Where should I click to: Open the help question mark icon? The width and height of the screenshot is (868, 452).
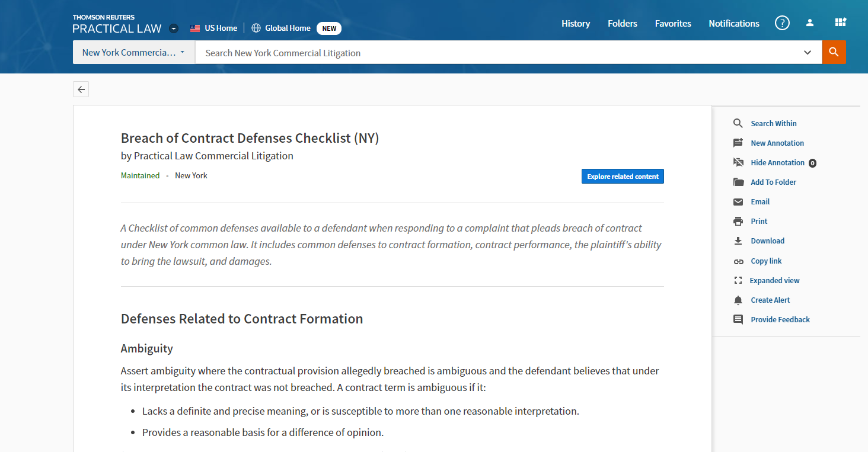pos(782,24)
